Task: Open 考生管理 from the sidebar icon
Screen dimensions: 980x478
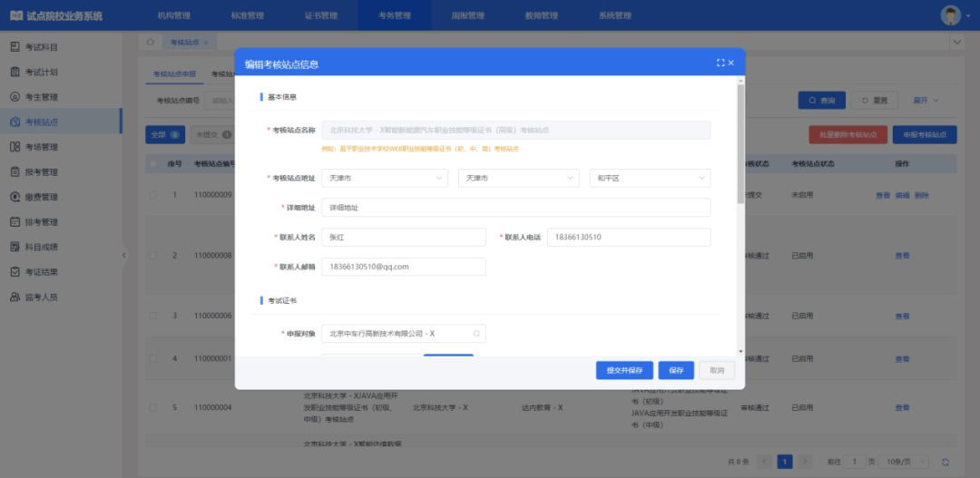Action: pyautogui.click(x=15, y=97)
